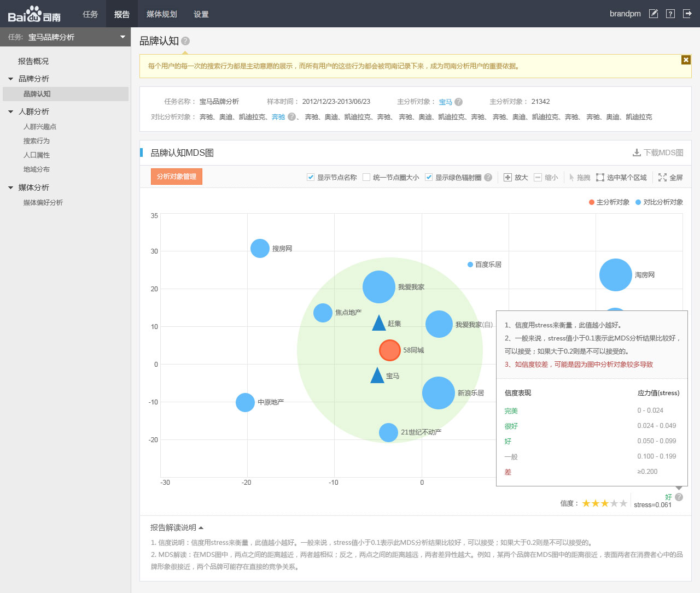Enable 统一节点圈大小 checkbox
The width and height of the screenshot is (700, 593).
click(x=366, y=177)
